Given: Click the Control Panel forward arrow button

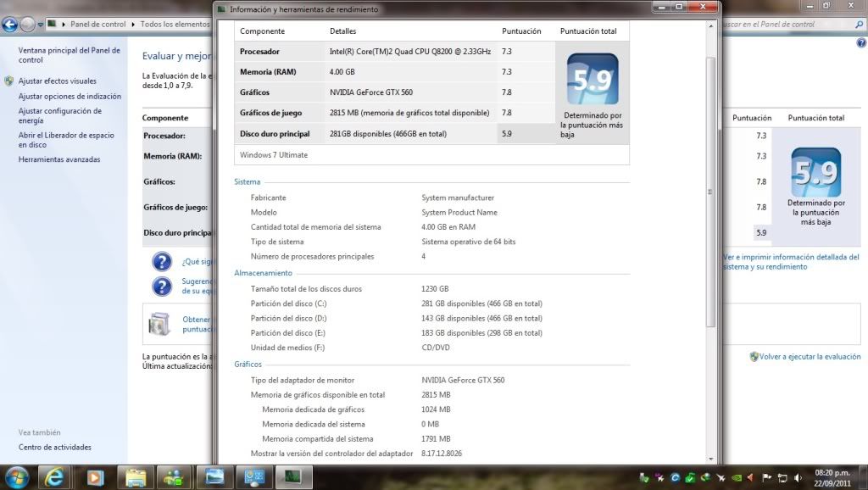Looking at the screenshot, I should point(27,25).
